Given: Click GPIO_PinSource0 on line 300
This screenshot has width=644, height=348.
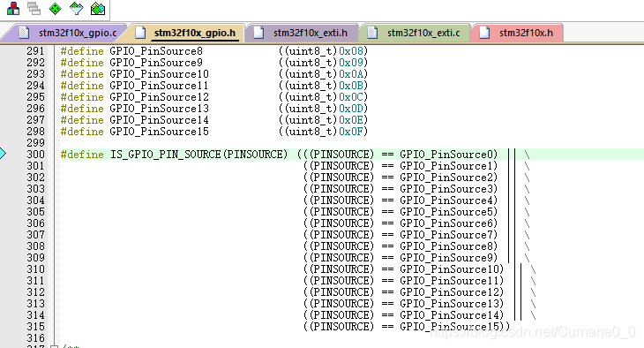Looking at the screenshot, I should [446, 155].
